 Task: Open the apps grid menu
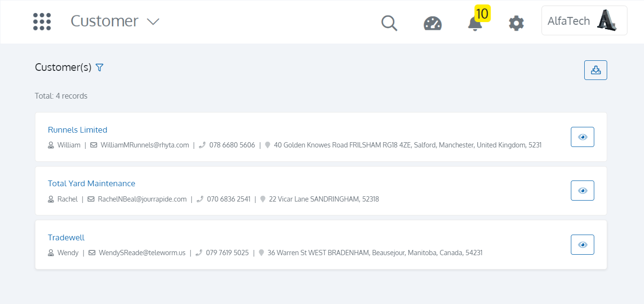click(42, 22)
